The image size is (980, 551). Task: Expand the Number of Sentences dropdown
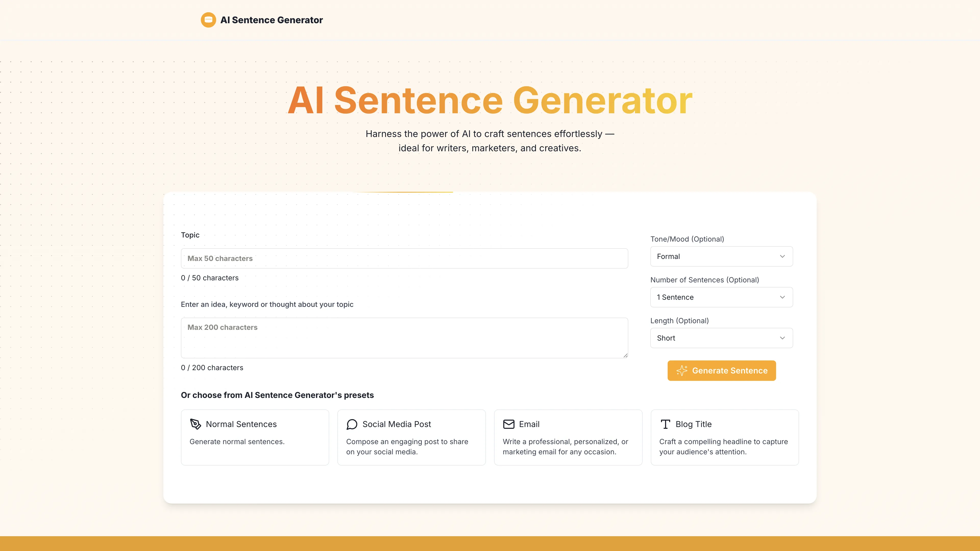721,297
